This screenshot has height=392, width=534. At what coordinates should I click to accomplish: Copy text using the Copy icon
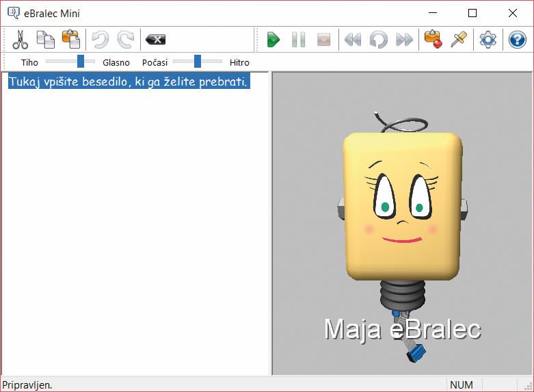46,40
